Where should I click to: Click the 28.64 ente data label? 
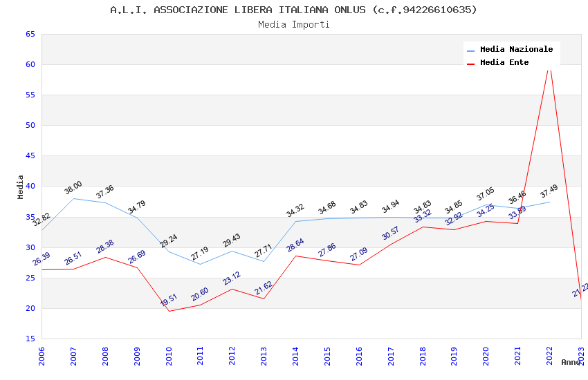(295, 245)
